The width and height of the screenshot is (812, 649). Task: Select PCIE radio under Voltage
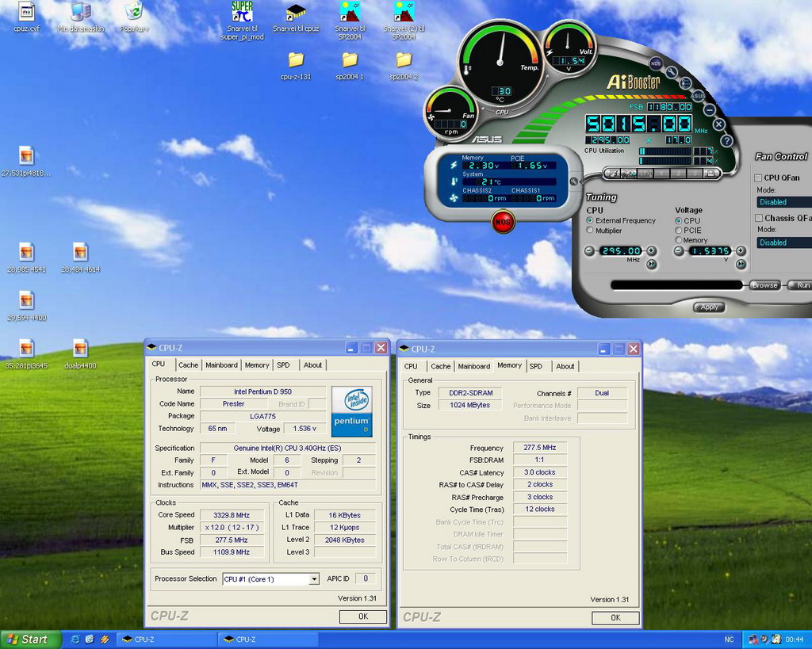click(679, 231)
